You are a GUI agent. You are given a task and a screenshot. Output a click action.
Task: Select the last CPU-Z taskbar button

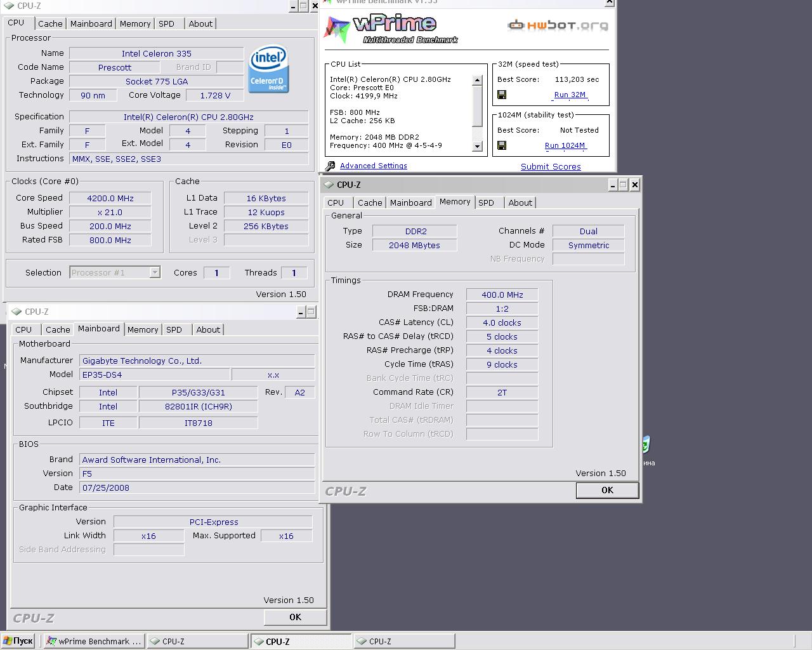coord(404,641)
